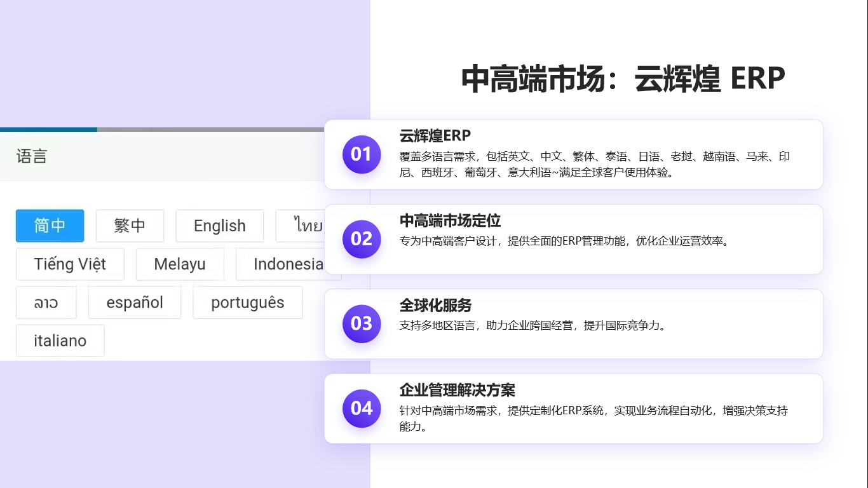Screen dimensions: 868x488
Task: Select português as the language
Action: (x=247, y=302)
